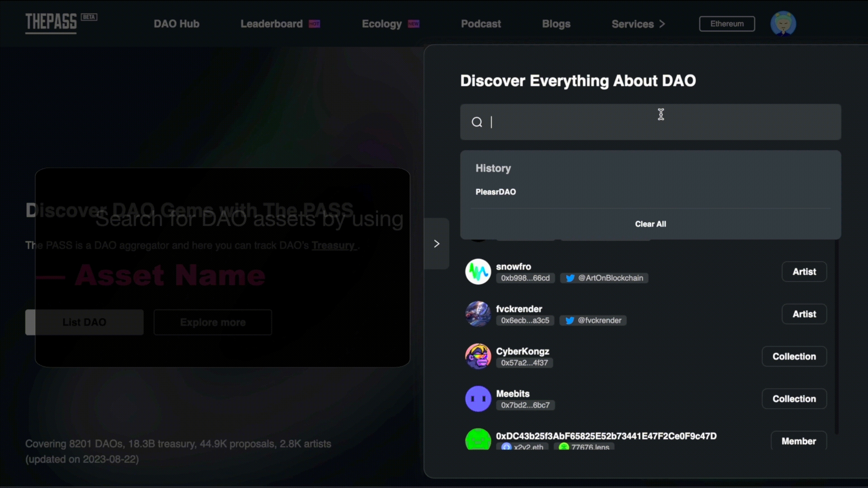868x488 pixels.
Task: Click CyberKongz collection avatar
Action: pos(478,356)
